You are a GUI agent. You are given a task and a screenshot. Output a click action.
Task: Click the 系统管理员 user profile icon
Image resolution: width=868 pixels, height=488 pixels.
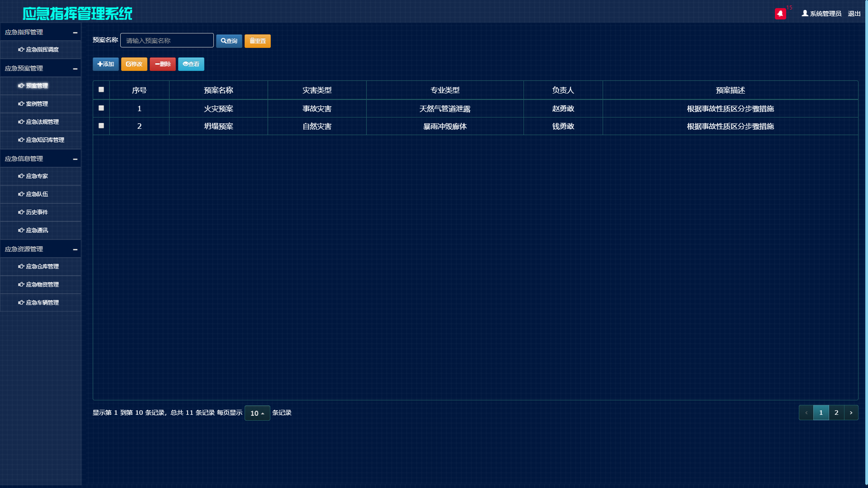(x=805, y=14)
